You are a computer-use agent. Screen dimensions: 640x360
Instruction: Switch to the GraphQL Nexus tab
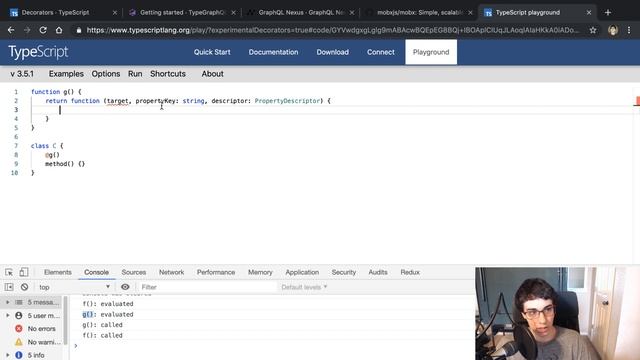tap(301, 13)
